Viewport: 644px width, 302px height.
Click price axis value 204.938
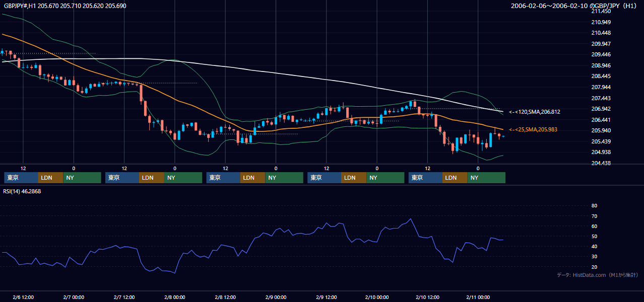601,152
